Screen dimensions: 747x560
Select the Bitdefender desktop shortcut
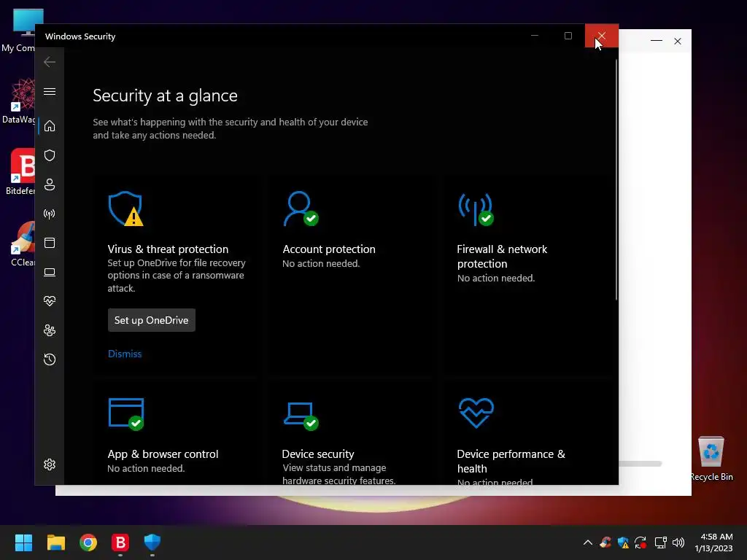coord(20,172)
